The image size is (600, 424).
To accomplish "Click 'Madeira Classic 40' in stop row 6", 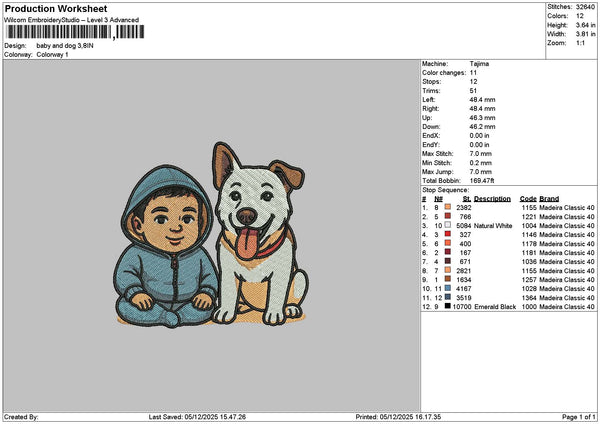I will pos(567,253).
